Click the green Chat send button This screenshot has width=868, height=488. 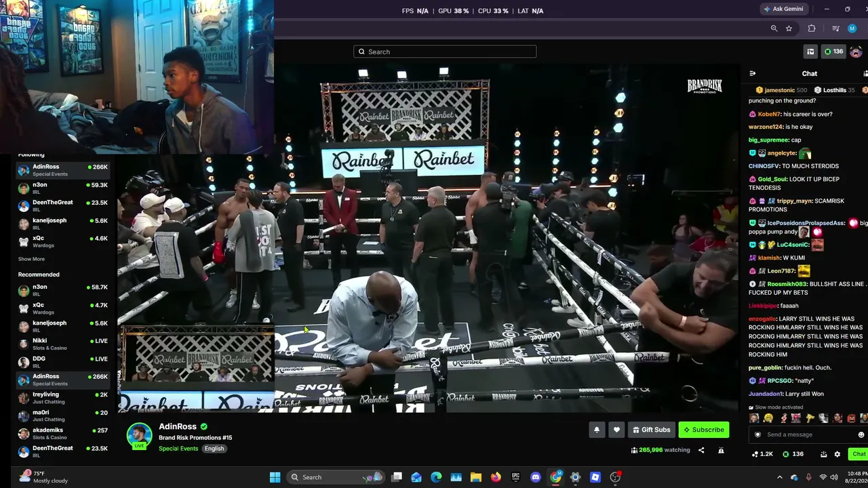pyautogui.click(x=858, y=454)
